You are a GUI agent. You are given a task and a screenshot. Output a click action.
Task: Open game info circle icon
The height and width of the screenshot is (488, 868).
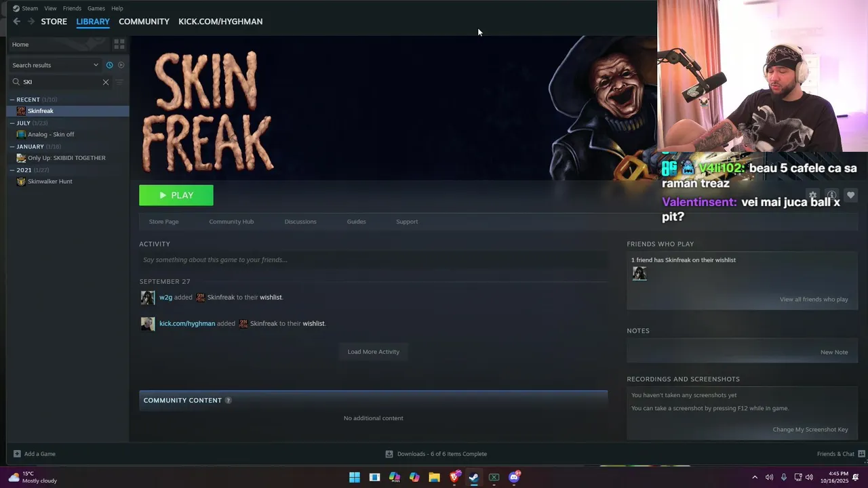point(831,195)
